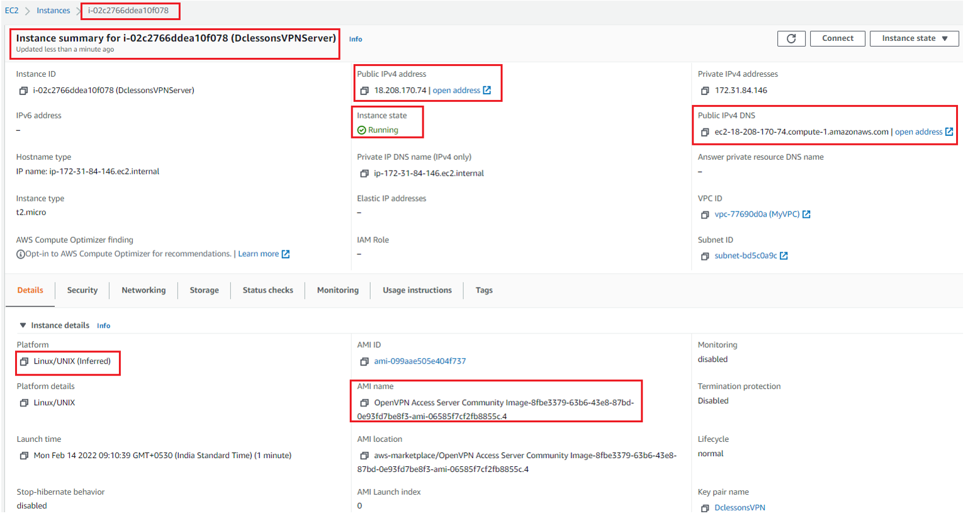
Task: Open the Networking tab
Action: point(144,290)
